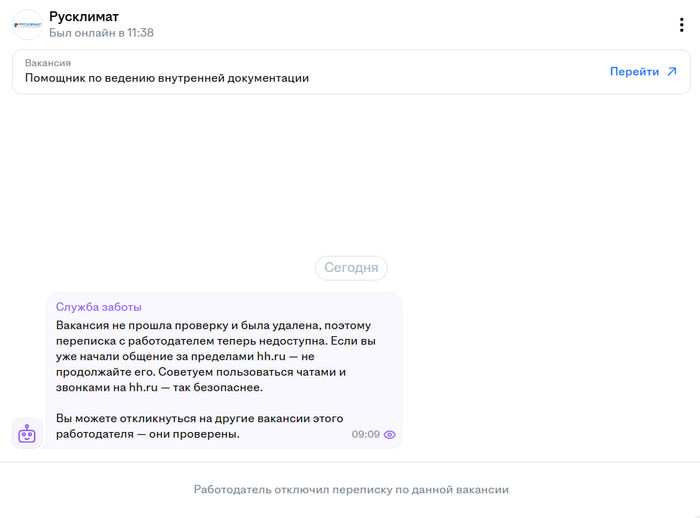
Task: Click the 09:09 message timestamp
Action: [365, 435]
